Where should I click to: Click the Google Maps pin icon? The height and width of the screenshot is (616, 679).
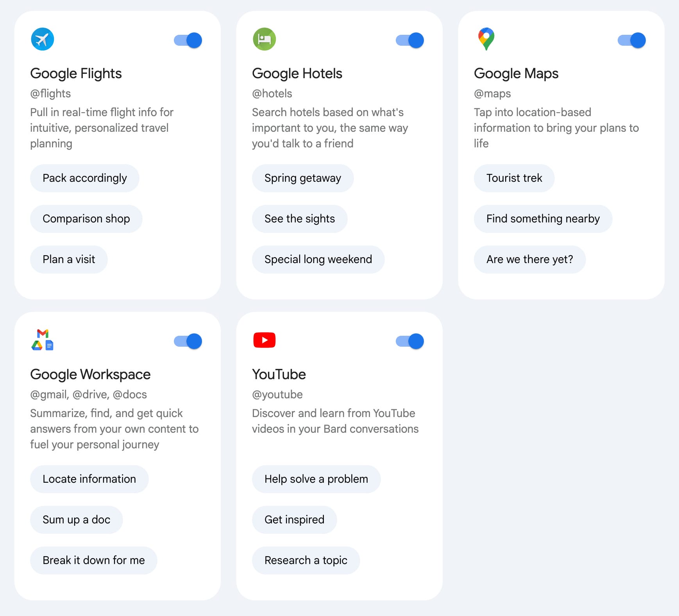click(x=486, y=39)
